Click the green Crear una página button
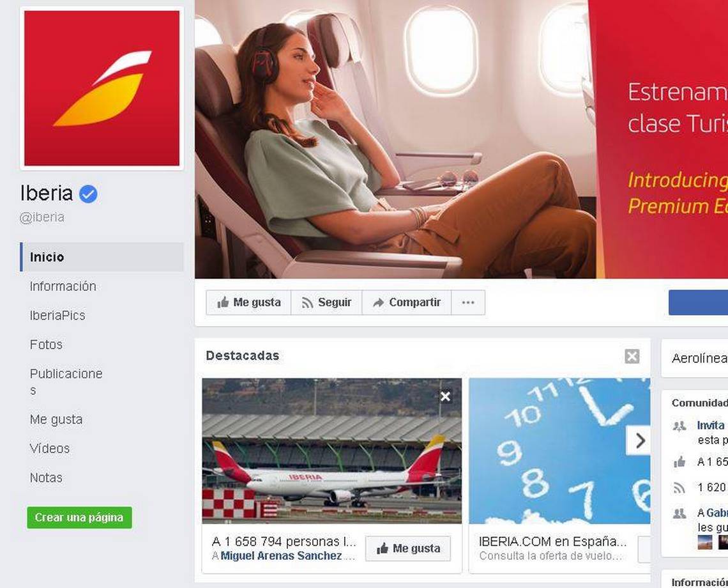Screen dimensions: 728x588 click(x=79, y=517)
